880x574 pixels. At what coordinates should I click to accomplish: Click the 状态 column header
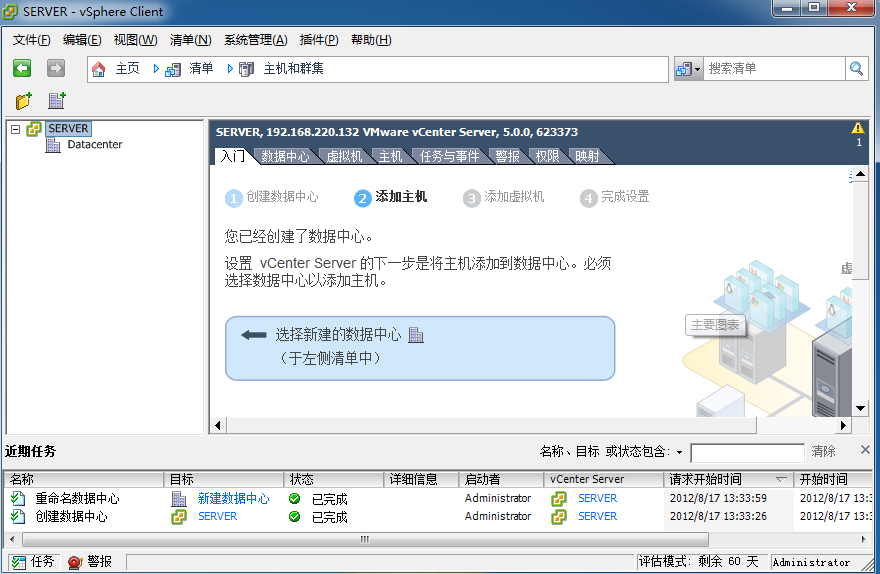click(x=333, y=480)
